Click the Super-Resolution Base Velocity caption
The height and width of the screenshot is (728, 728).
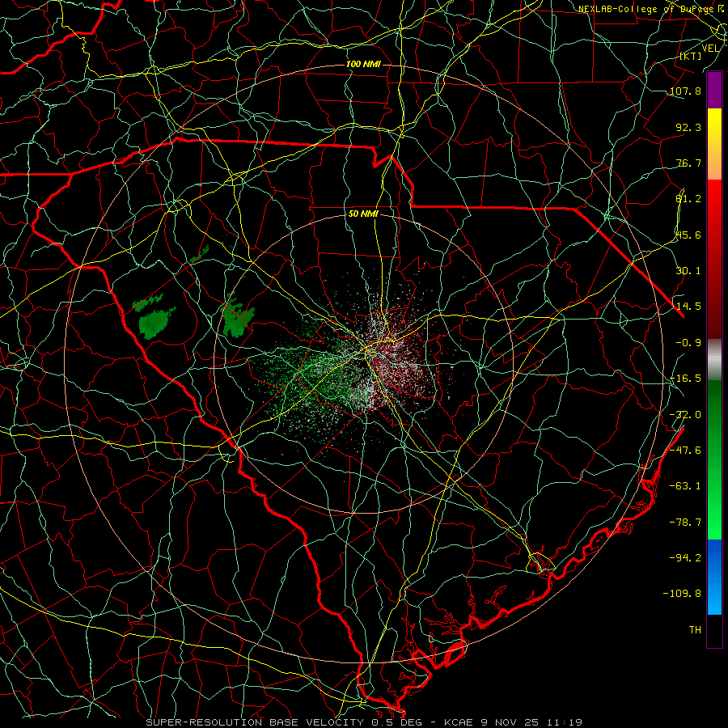pyautogui.click(x=364, y=722)
